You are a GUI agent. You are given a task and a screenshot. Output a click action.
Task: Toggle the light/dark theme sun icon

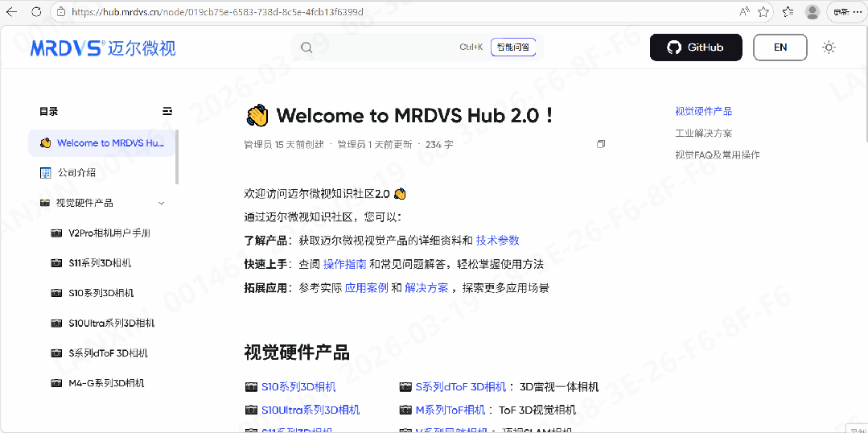point(829,47)
